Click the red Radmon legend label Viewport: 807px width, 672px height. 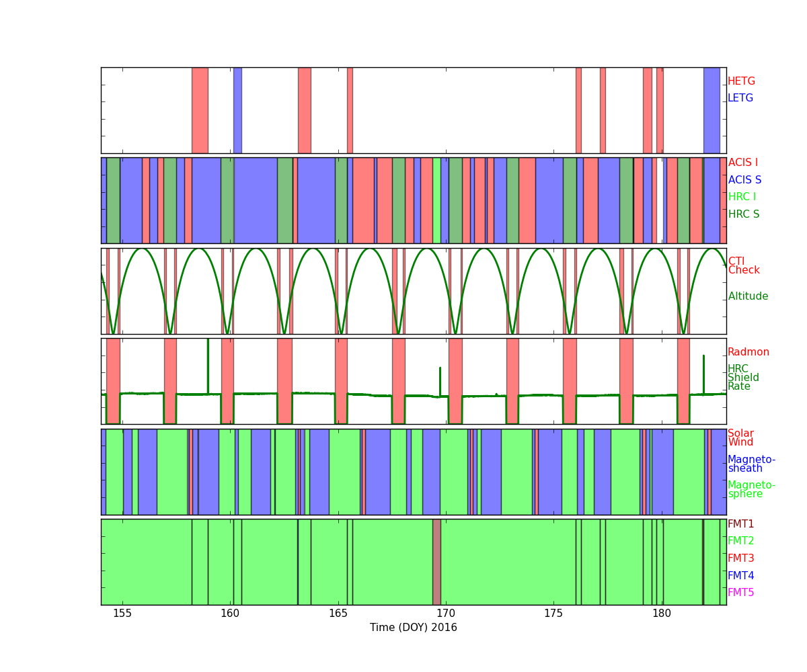click(x=748, y=352)
